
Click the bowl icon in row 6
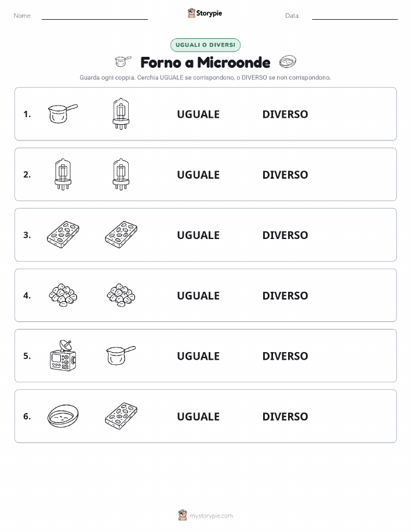tap(63, 416)
